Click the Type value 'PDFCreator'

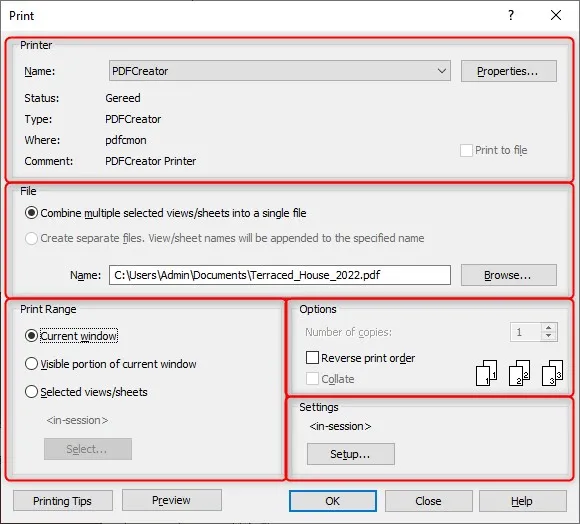tap(133, 119)
